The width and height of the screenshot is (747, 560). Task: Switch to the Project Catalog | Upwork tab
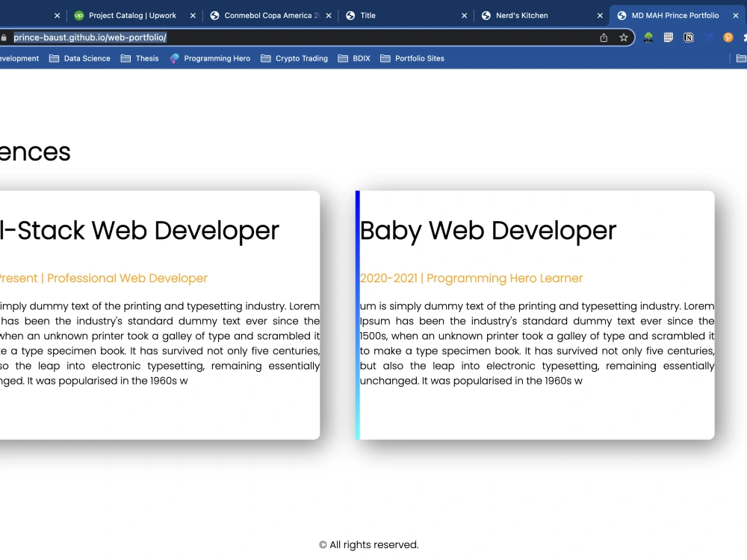132,16
